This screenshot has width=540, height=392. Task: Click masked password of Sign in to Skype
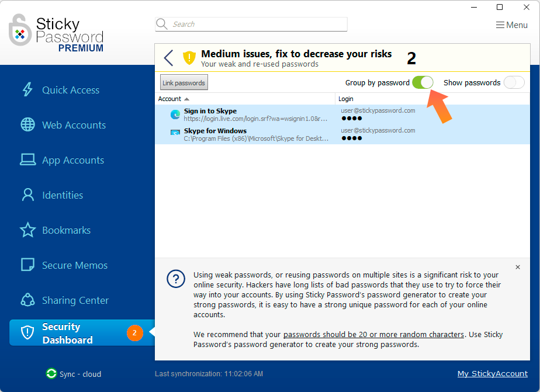352,119
